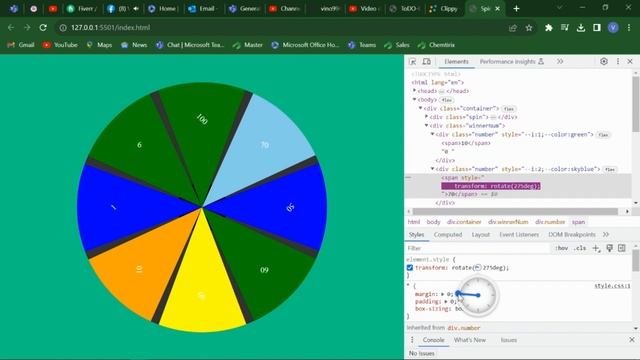Go forward in the browser
The width and height of the screenshot is (640, 360).
click(x=27, y=27)
